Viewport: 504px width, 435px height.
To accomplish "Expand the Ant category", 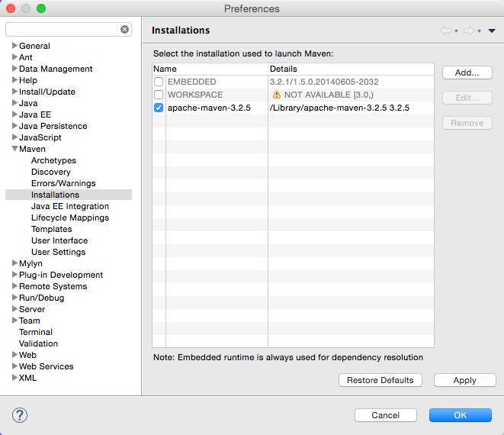I will point(14,57).
